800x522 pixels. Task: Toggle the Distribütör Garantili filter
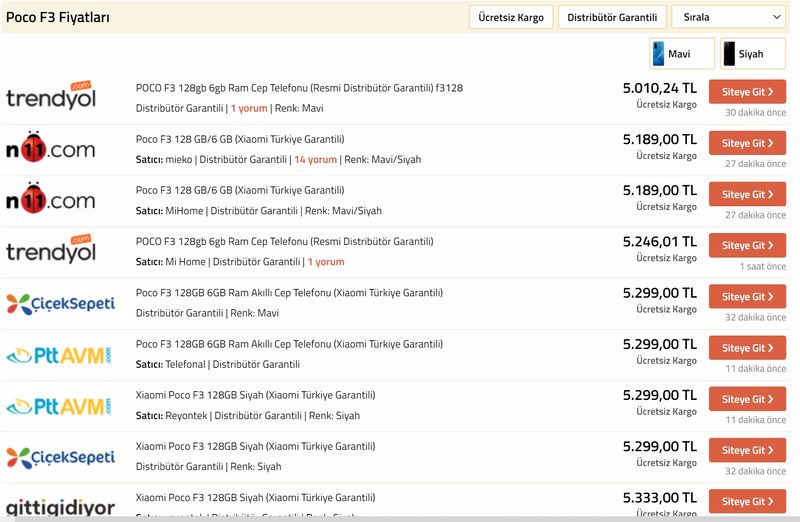(x=612, y=17)
